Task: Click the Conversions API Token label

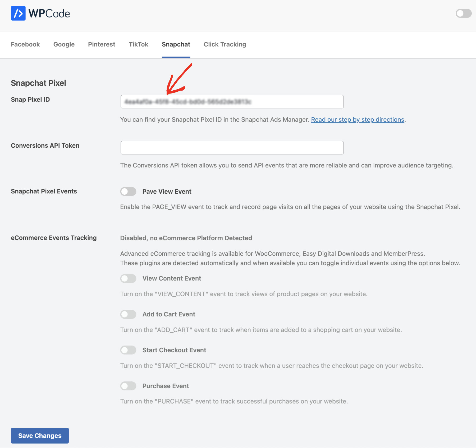Action: (x=45, y=146)
